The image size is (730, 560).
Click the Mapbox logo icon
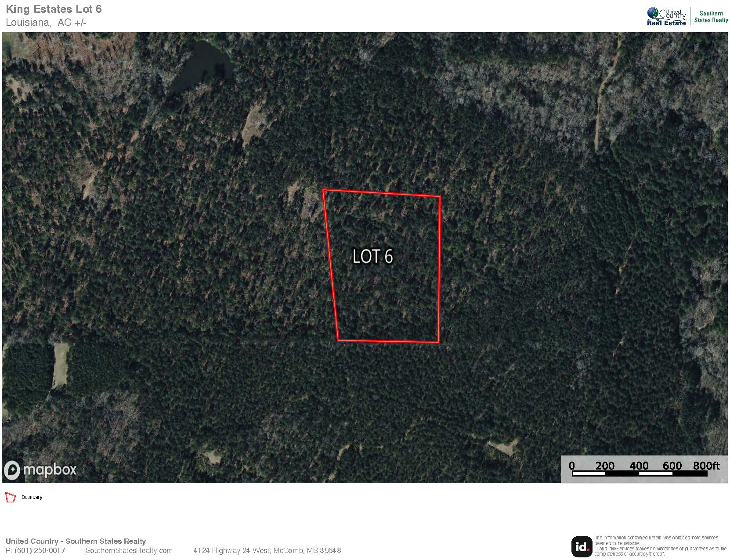12,470
